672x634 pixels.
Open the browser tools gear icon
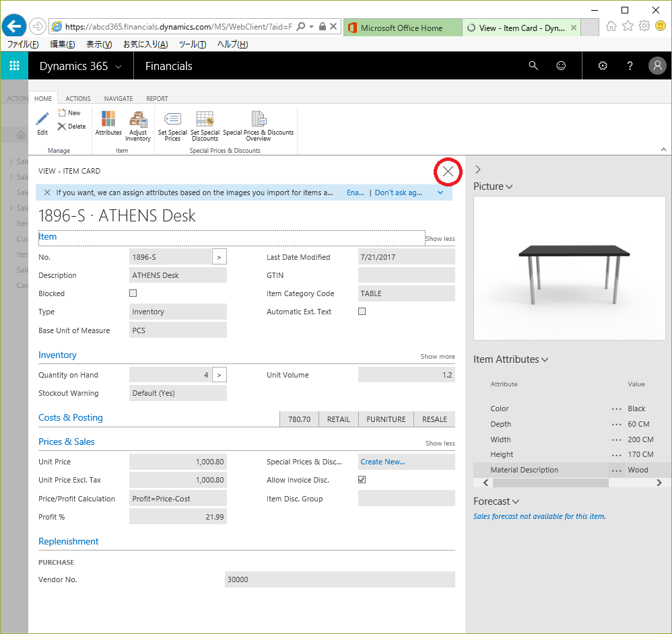tap(644, 26)
